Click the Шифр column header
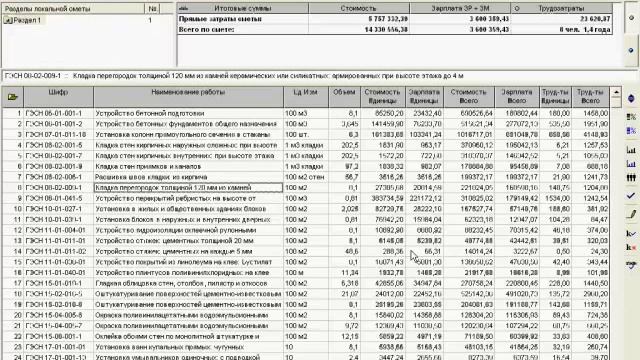640x360 pixels. pyautogui.click(x=58, y=96)
